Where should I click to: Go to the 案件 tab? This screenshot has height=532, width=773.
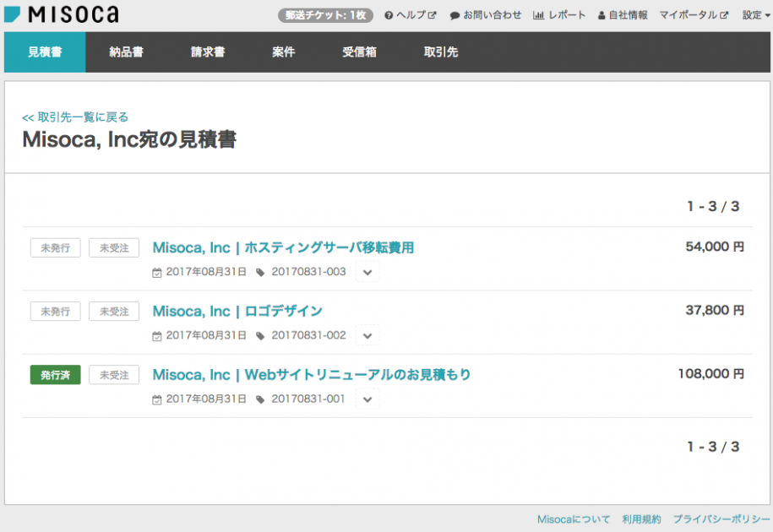(284, 52)
